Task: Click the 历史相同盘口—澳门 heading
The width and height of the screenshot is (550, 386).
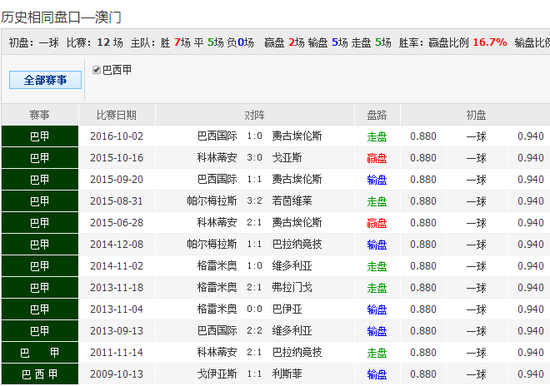Action: [x=61, y=17]
